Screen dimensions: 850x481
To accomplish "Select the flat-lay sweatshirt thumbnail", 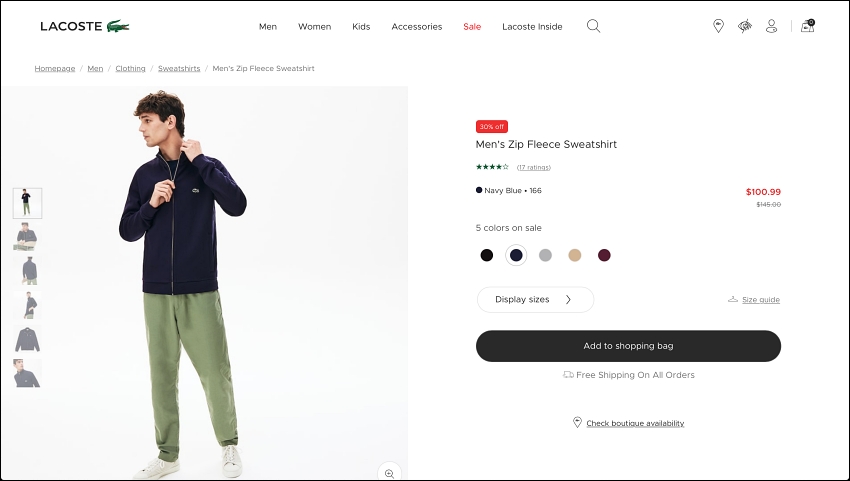I will point(27,339).
